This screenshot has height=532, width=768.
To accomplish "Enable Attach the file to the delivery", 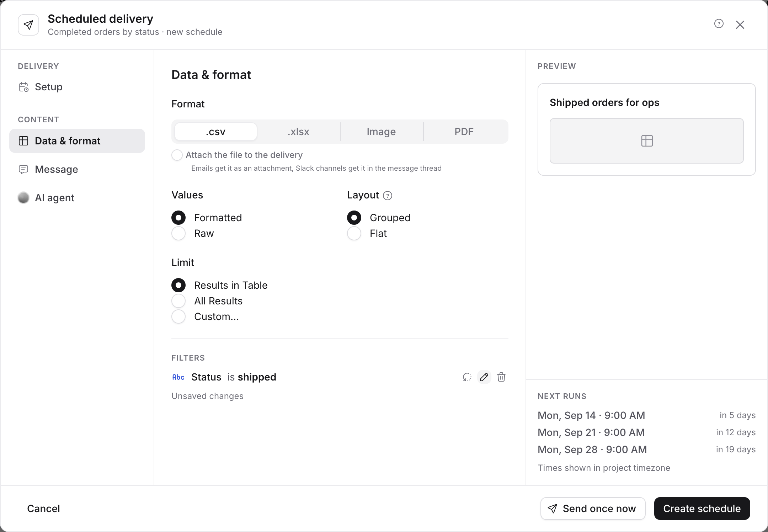I will [177, 155].
